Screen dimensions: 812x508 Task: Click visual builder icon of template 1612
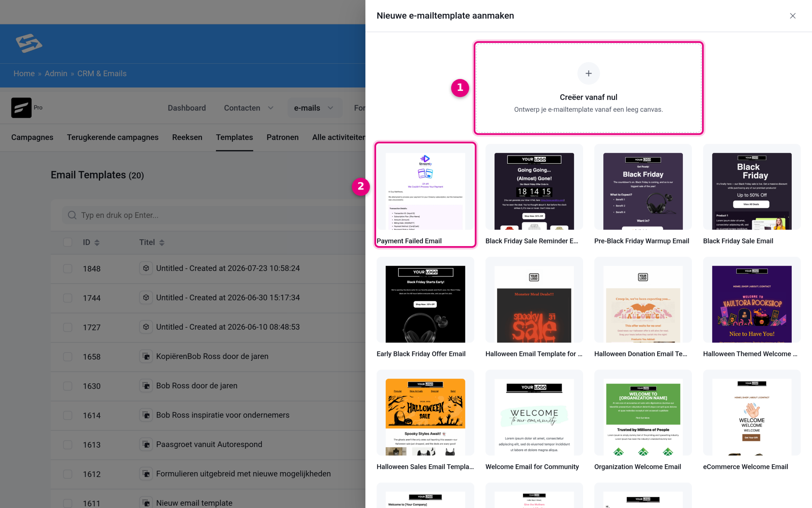point(146,473)
